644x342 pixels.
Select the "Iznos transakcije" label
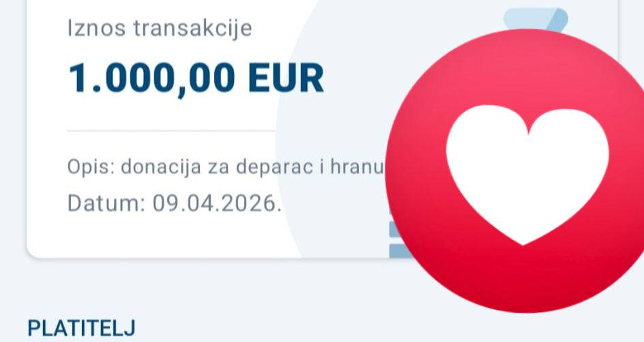point(160,29)
